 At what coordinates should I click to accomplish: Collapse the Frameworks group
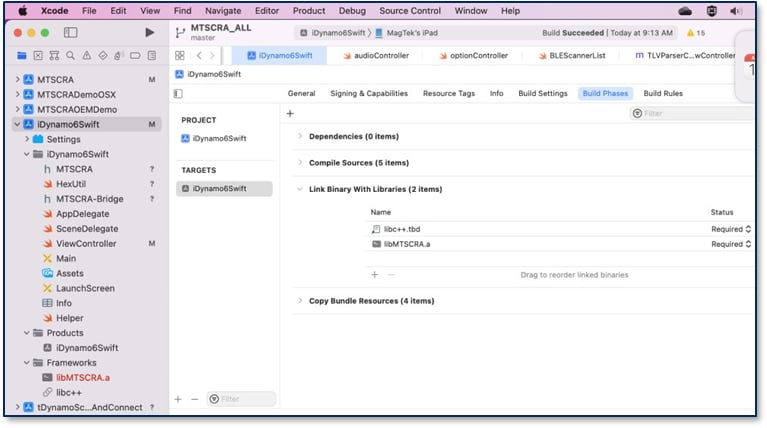(27, 362)
